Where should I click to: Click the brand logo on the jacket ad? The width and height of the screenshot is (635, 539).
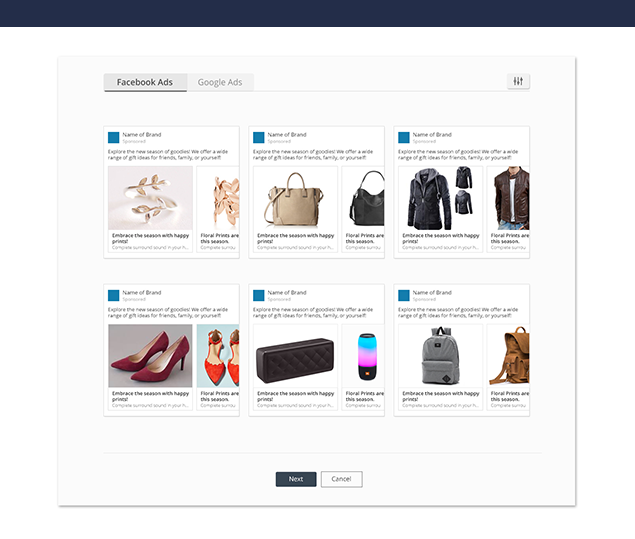coord(404,137)
